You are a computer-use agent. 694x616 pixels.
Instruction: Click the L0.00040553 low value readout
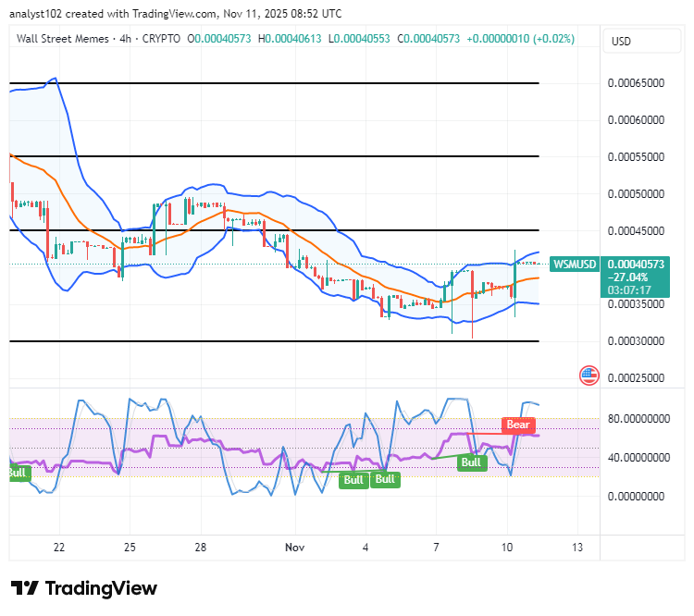pyautogui.click(x=359, y=39)
